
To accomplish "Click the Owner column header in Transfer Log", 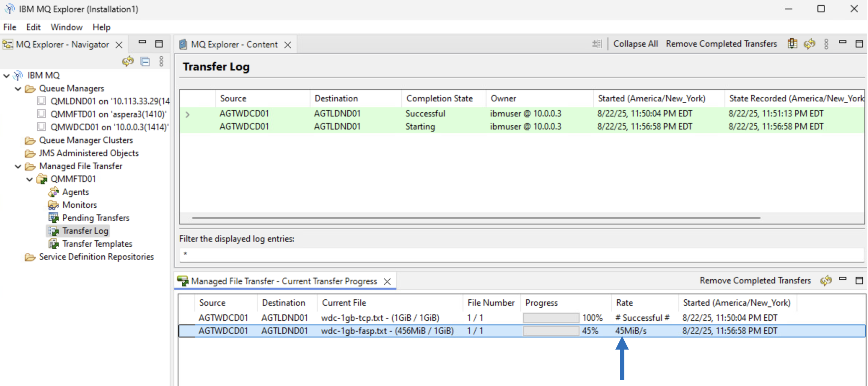I will coord(539,98).
